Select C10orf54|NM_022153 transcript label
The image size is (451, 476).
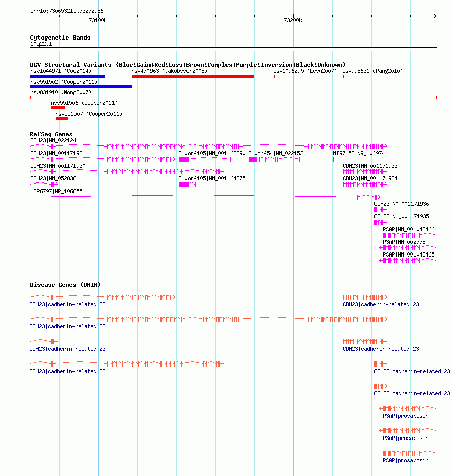click(276, 153)
